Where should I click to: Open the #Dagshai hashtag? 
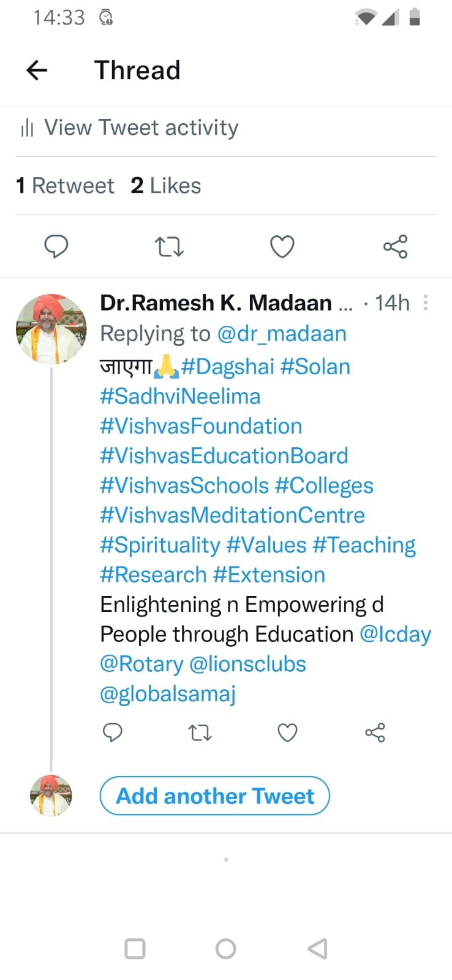coord(228,366)
